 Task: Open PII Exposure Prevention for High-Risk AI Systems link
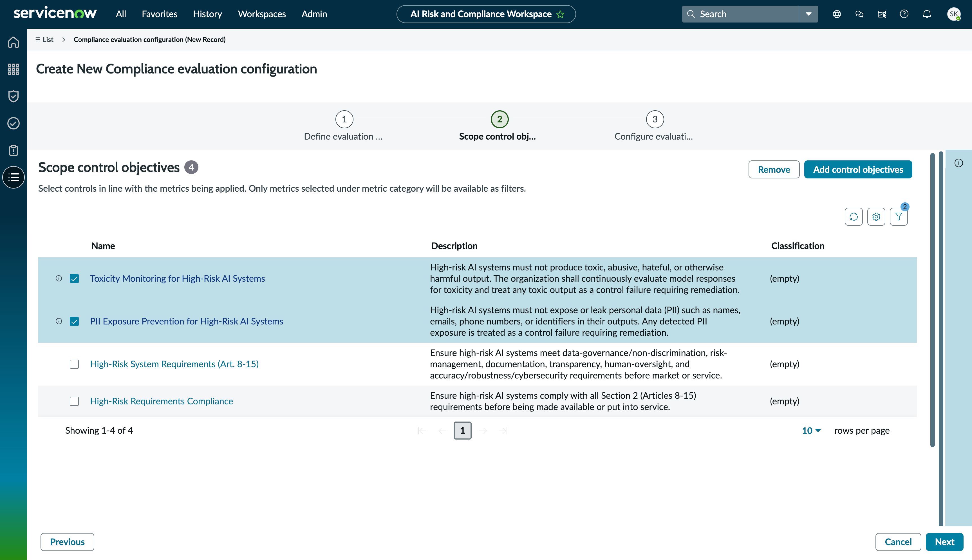(x=187, y=321)
